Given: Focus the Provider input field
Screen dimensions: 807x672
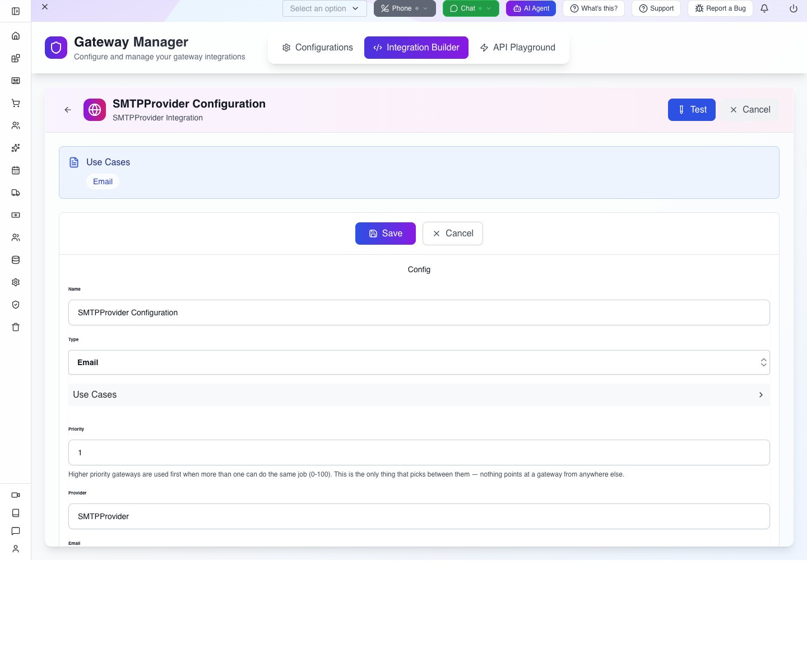Looking at the screenshot, I should click(419, 516).
